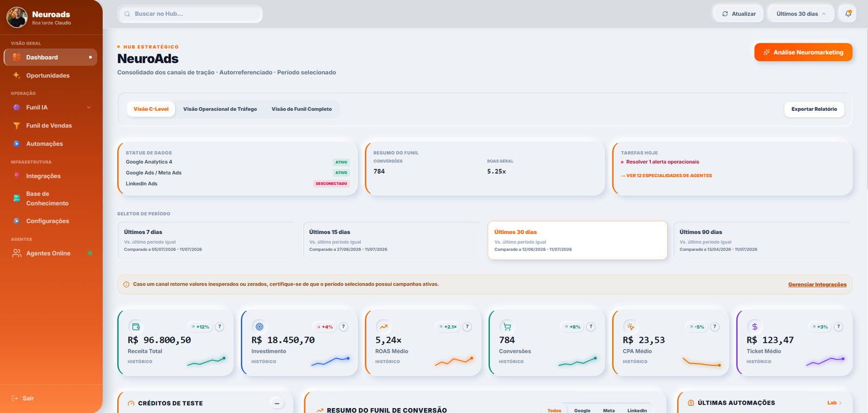The image size is (868, 413).
Task: Click the Buscar no Hub search field
Action: tap(190, 14)
